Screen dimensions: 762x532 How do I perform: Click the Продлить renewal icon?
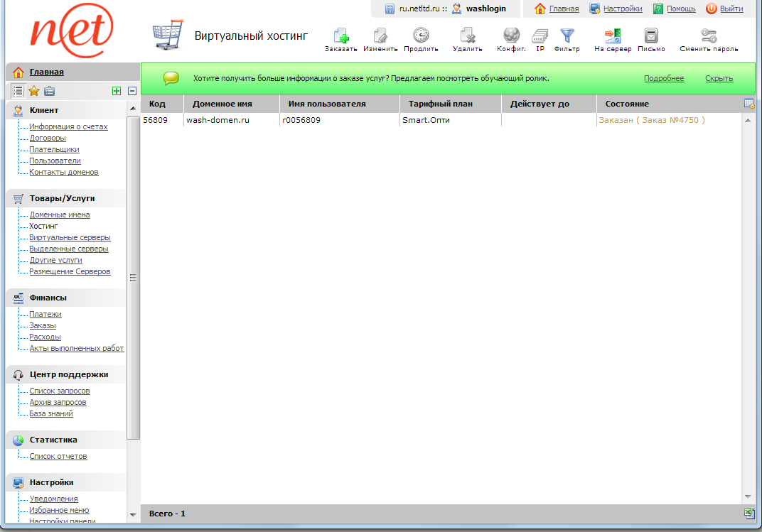[420, 36]
